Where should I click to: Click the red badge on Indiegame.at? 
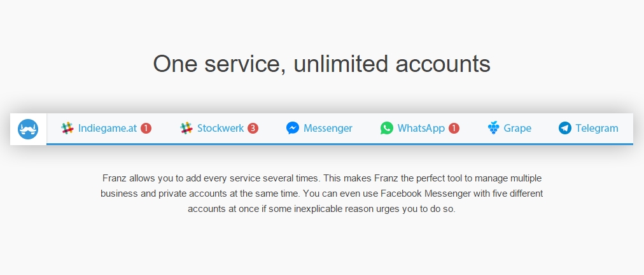click(146, 128)
